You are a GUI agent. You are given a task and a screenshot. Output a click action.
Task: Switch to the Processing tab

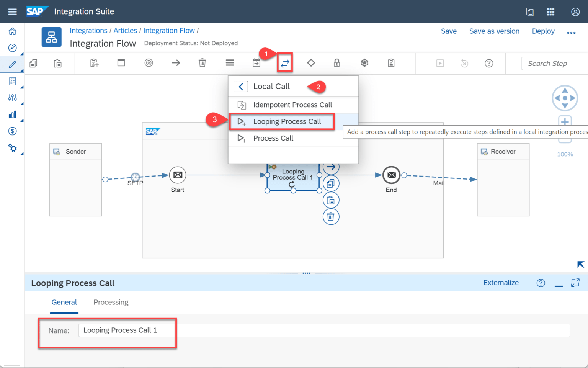tap(111, 302)
